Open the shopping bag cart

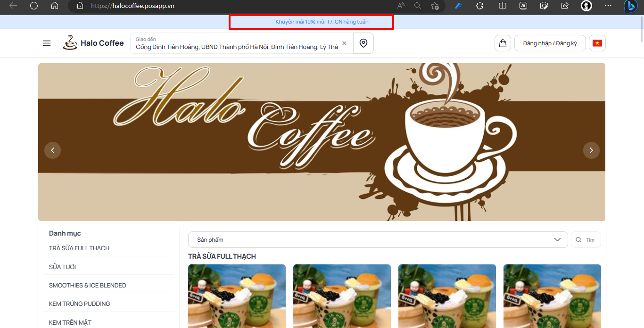(x=503, y=43)
